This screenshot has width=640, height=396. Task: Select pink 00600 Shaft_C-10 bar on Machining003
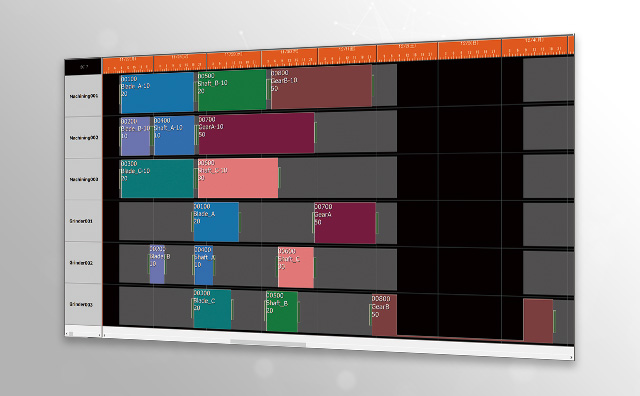click(x=238, y=178)
